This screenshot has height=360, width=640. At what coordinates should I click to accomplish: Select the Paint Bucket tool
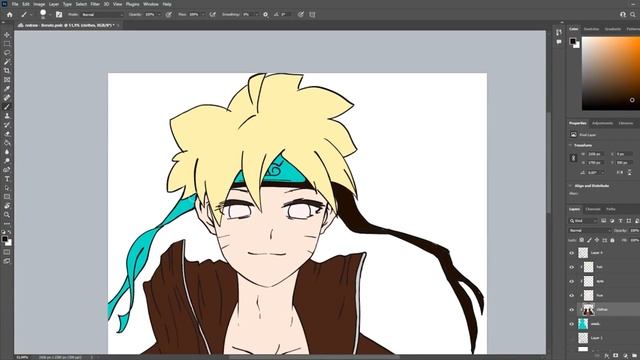(x=7, y=142)
